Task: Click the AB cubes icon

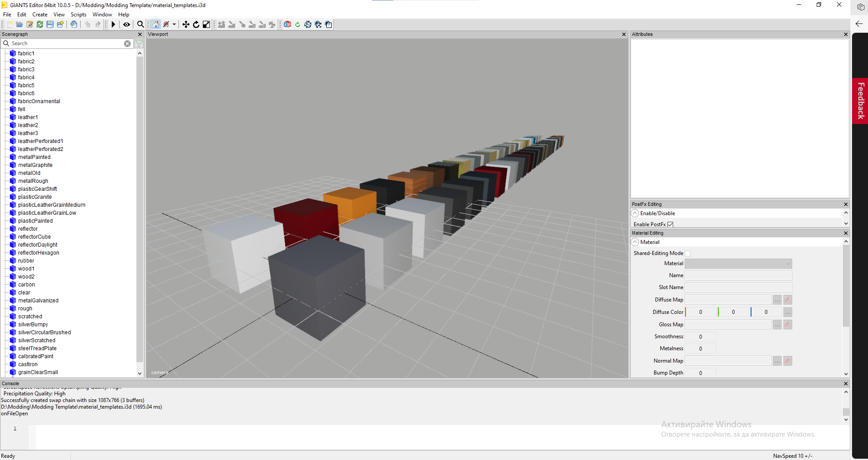Action: click(287, 24)
